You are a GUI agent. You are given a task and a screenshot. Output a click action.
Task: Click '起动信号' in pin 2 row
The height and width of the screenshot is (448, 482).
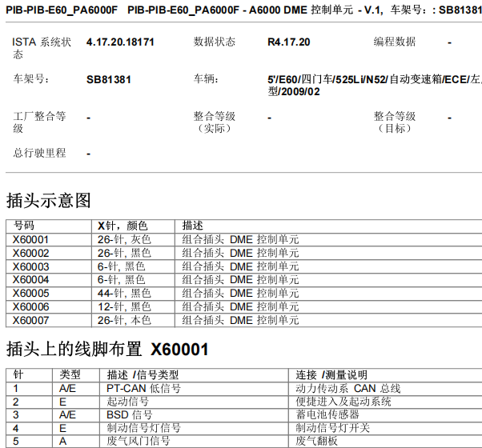tap(128, 402)
